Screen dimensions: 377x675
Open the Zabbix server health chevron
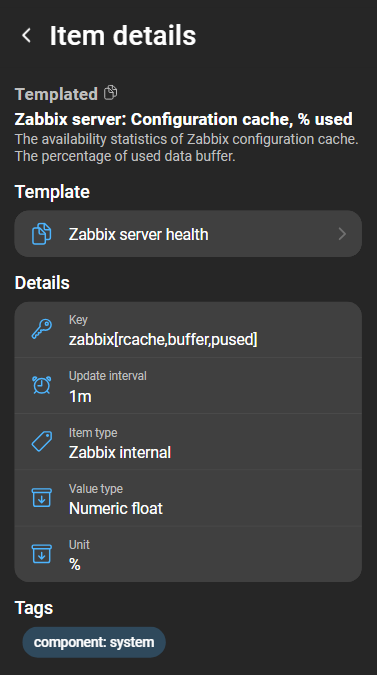pyautogui.click(x=342, y=234)
